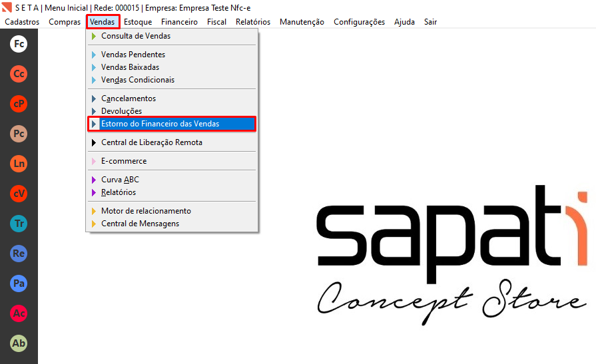Open the Ab green sidebar icon
Viewport: 596px width, 364px height.
click(19, 343)
